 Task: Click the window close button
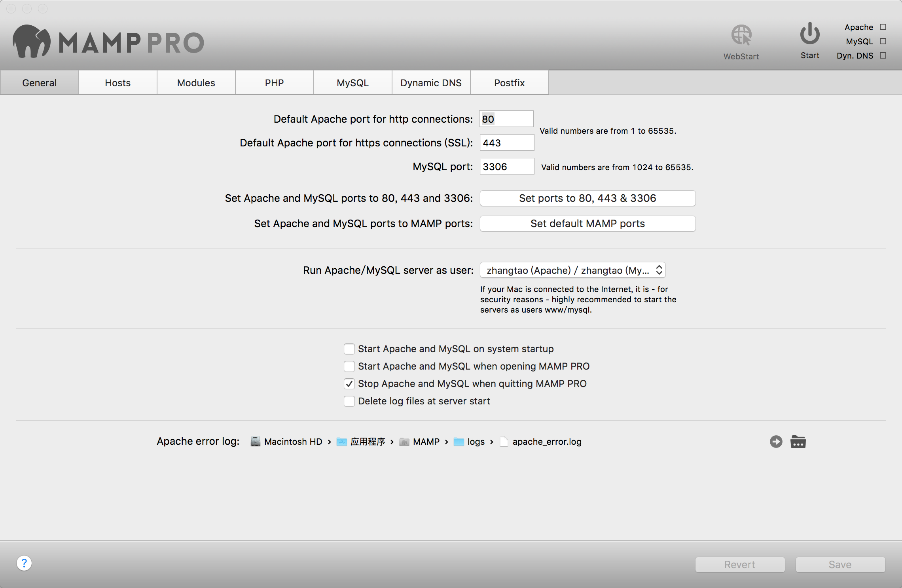coord(11,8)
